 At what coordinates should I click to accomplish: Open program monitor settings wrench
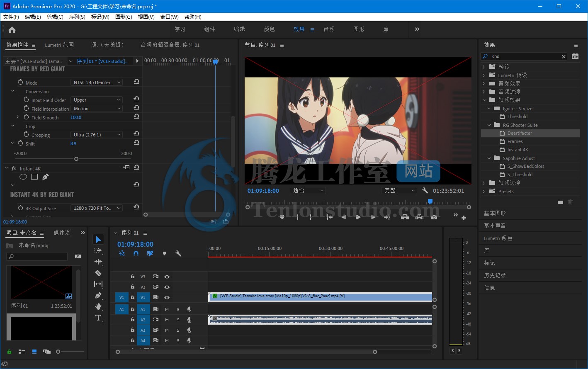[425, 191]
